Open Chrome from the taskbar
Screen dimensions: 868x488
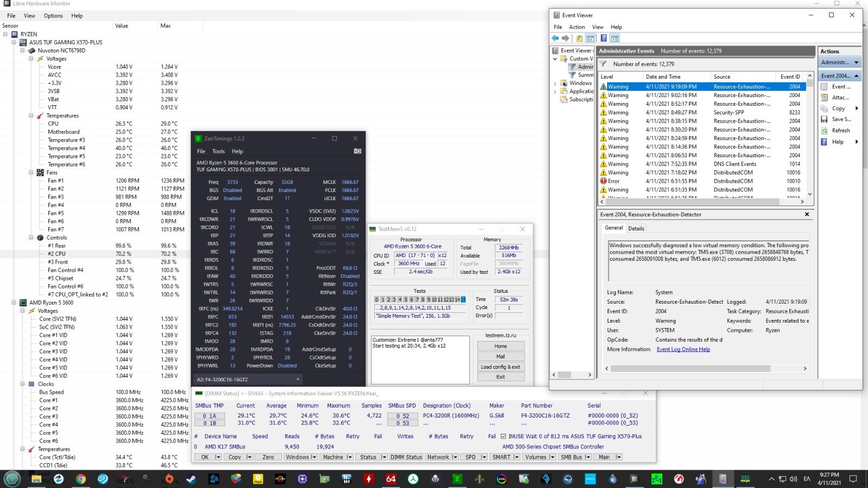(x=80, y=479)
